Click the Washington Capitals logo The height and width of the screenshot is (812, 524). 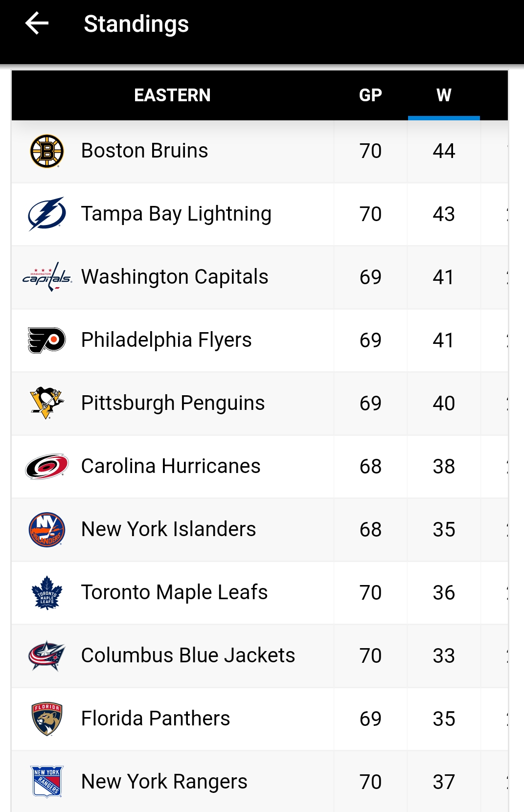[47, 277]
